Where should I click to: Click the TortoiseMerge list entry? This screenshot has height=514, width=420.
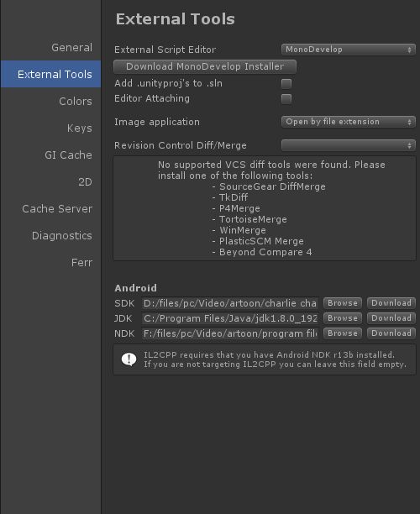tap(249, 219)
